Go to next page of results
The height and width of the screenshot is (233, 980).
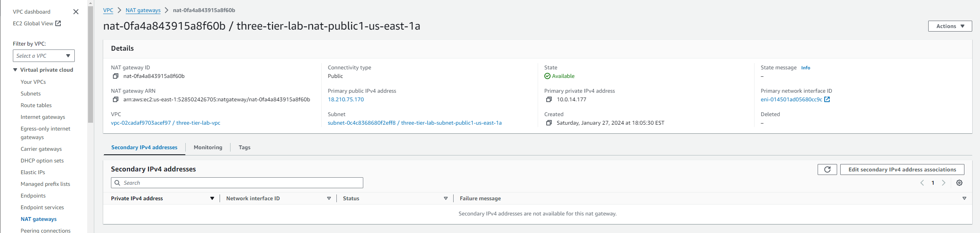[x=943, y=183]
